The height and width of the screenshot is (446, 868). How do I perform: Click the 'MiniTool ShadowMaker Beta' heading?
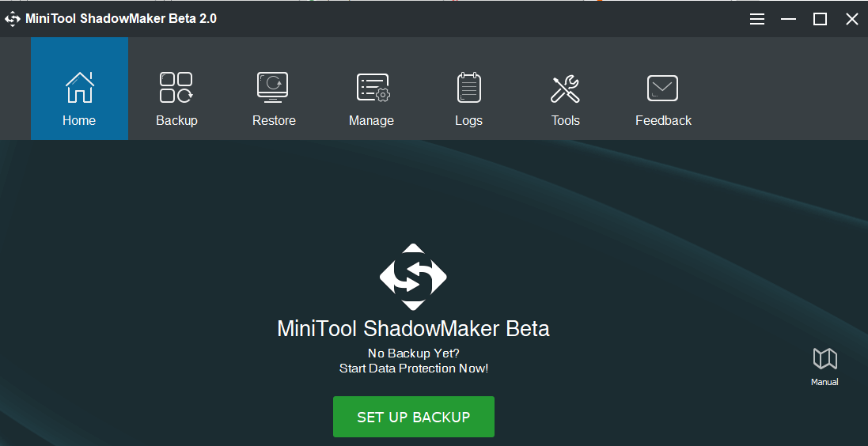pos(413,328)
